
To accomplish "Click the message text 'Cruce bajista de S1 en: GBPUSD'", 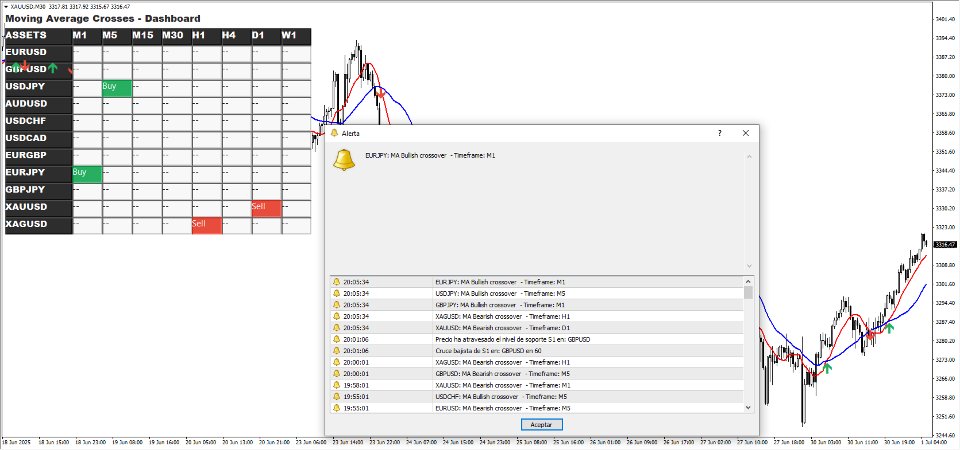I will coord(479,351).
